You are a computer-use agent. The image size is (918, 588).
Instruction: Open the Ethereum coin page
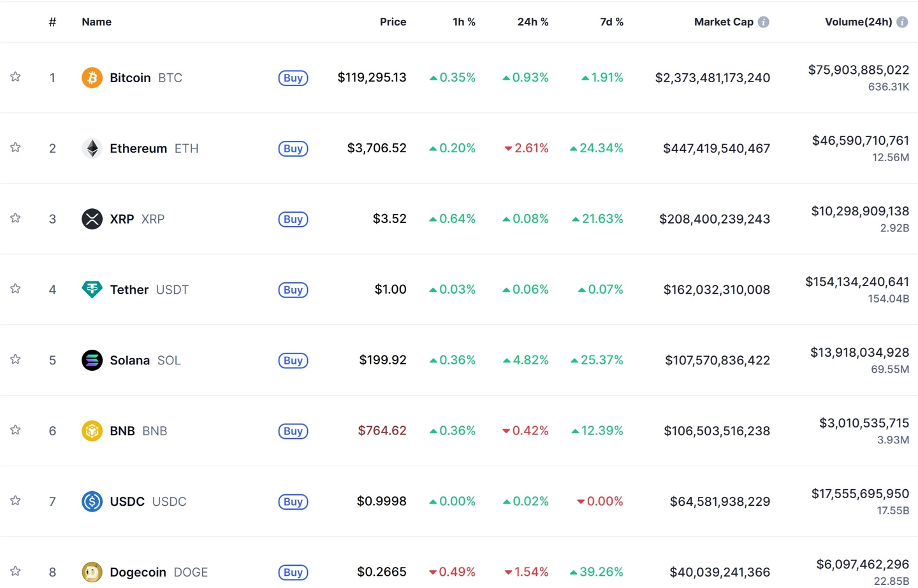(138, 148)
